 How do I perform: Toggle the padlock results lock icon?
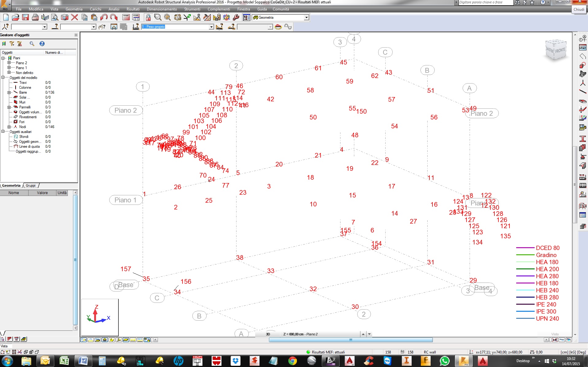(x=148, y=18)
